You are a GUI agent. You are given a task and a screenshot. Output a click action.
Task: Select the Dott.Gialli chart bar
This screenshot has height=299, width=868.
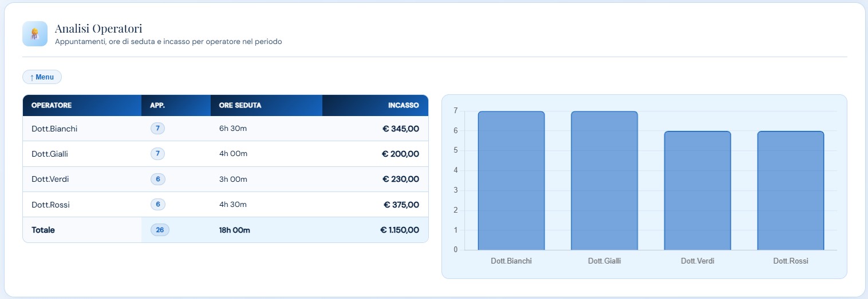click(604, 181)
